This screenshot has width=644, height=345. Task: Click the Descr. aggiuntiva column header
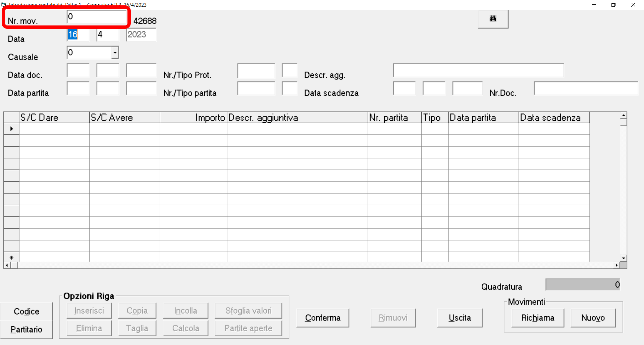298,118
